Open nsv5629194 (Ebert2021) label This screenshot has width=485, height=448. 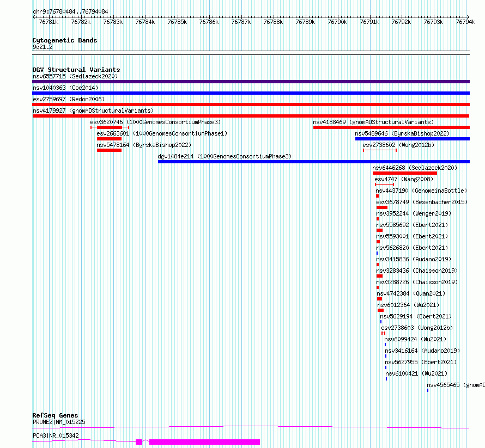pos(416,316)
